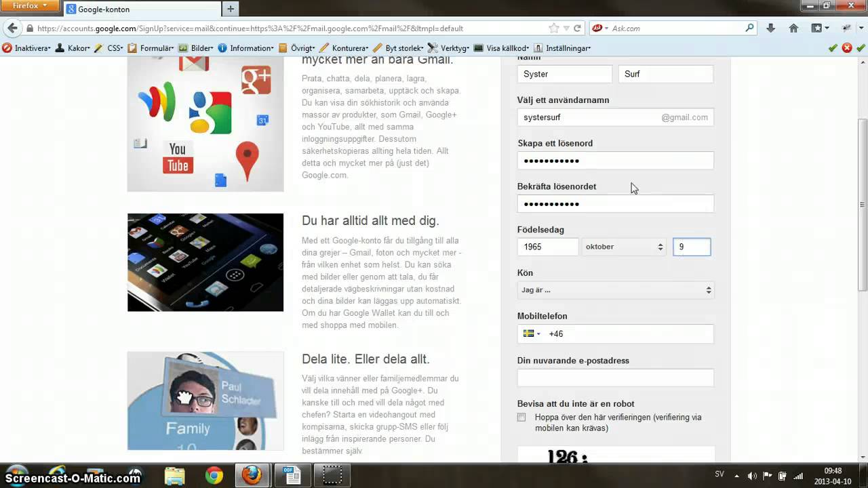Click the username field containing systersurf
Image resolution: width=868 pixels, height=488 pixels.
(615, 117)
